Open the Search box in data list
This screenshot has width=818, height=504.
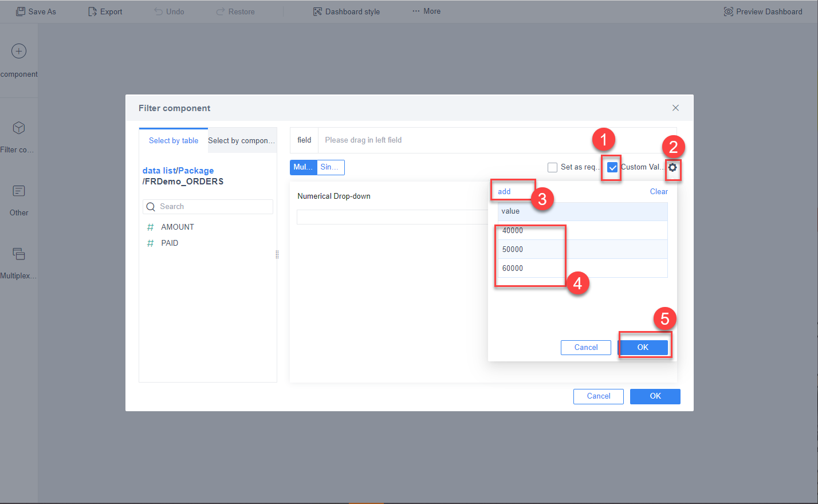207,206
